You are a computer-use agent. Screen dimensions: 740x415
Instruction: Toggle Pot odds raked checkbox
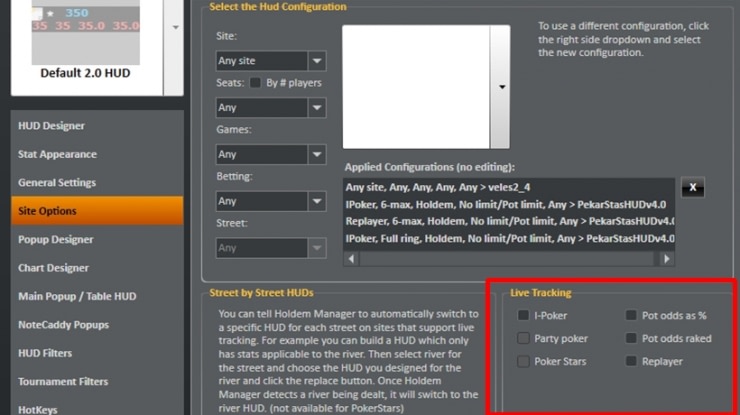(631, 338)
